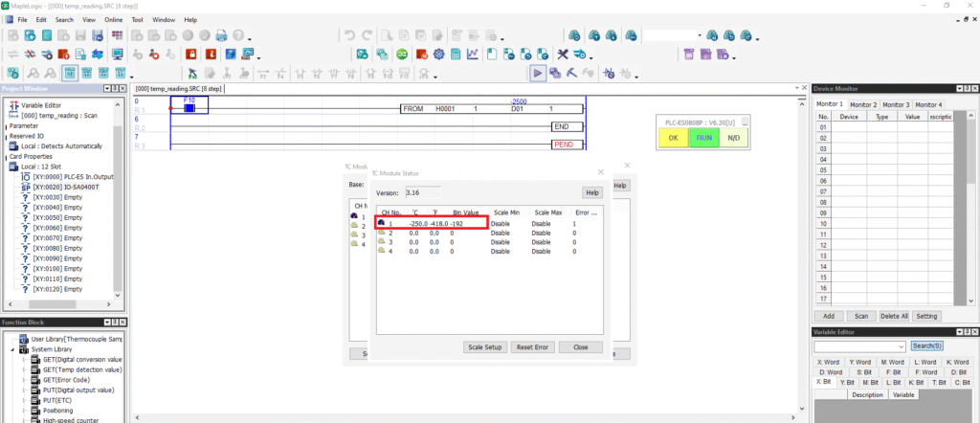Open Project Window panel dropdown arrow
The height and width of the screenshot is (423, 980).
coord(106,89)
